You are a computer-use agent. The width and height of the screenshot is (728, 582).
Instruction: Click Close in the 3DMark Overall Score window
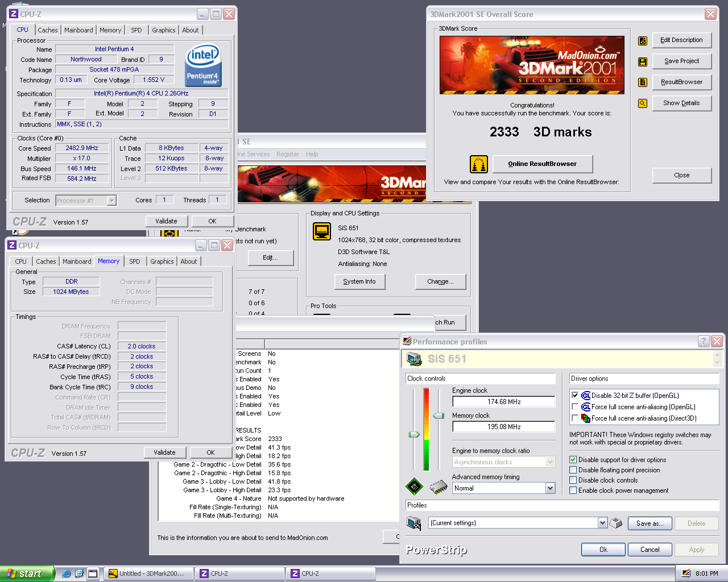coord(682,176)
